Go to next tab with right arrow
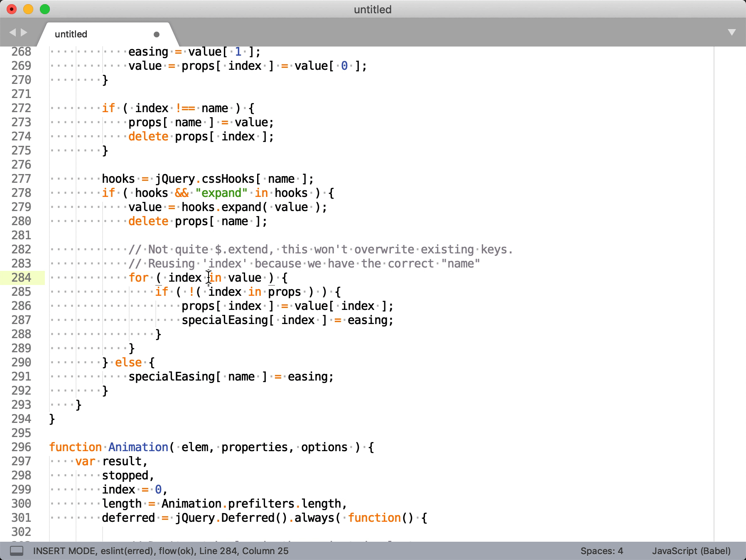 coord(24,32)
